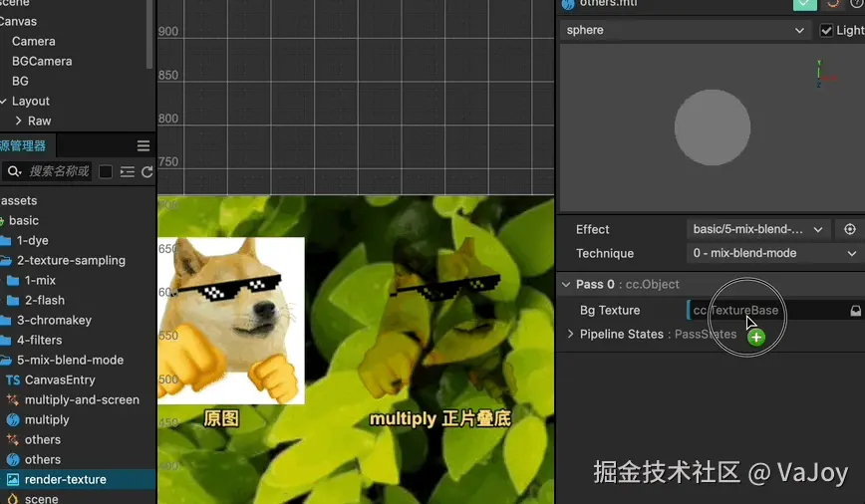
Task: Click the Technique property label
Action: point(605,254)
